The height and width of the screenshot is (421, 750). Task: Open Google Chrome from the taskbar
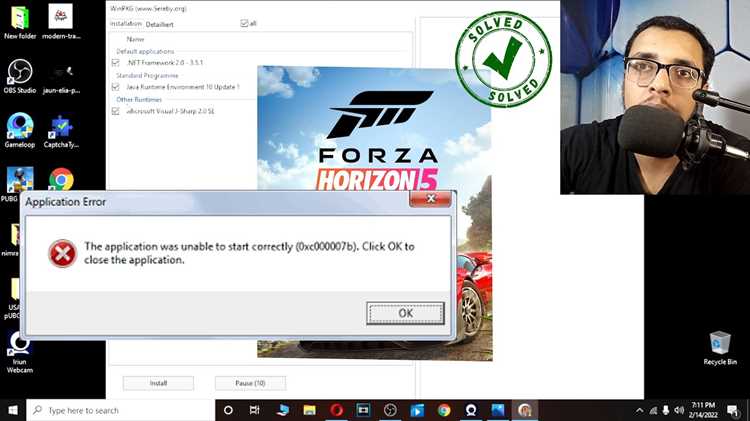(x=444, y=410)
